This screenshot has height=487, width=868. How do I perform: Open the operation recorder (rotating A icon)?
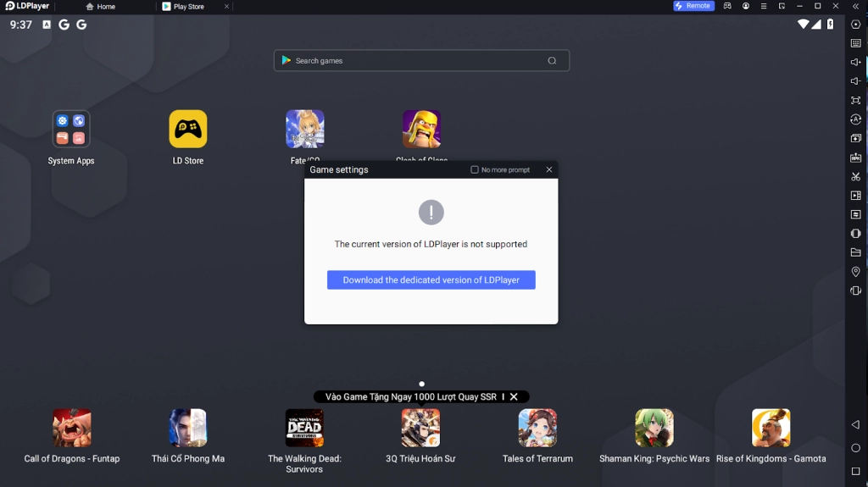[x=856, y=119]
